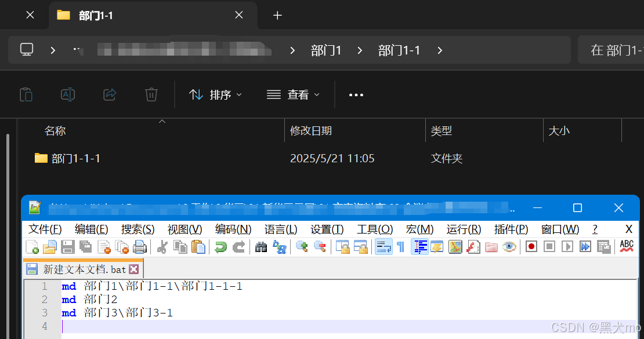Click Close All documents toolbar icon
The width and height of the screenshot is (644, 339).
pos(122,247)
